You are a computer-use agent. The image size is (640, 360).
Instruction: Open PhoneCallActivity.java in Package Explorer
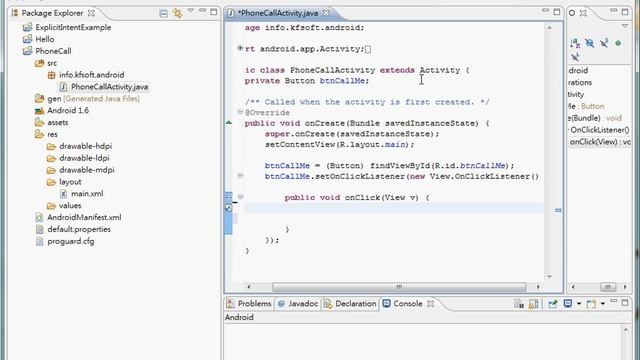109,87
